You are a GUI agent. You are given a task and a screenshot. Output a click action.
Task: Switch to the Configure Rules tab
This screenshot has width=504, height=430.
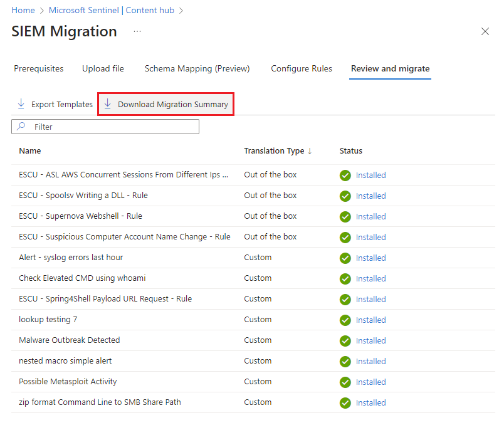point(301,68)
